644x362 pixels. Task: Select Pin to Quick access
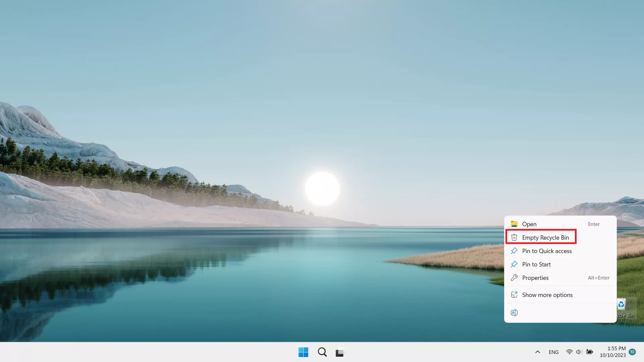pyautogui.click(x=547, y=251)
